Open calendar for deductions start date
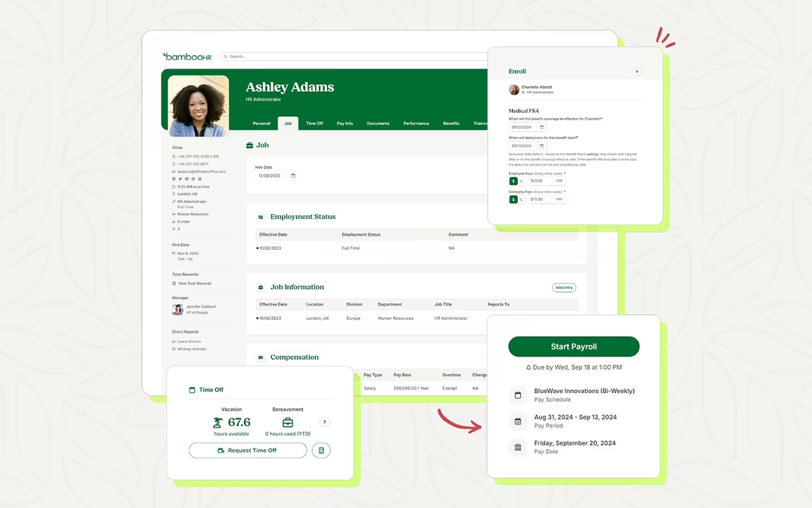Image resolution: width=812 pixels, height=508 pixels. (x=541, y=146)
